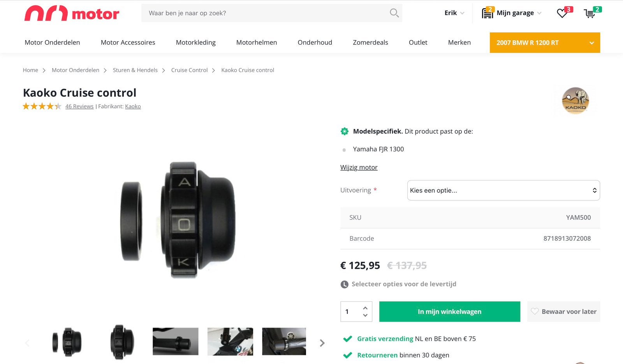The height and width of the screenshot is (364, 623).
Task: Open the wishlist heart icon
Action: (x=562, y=13)
